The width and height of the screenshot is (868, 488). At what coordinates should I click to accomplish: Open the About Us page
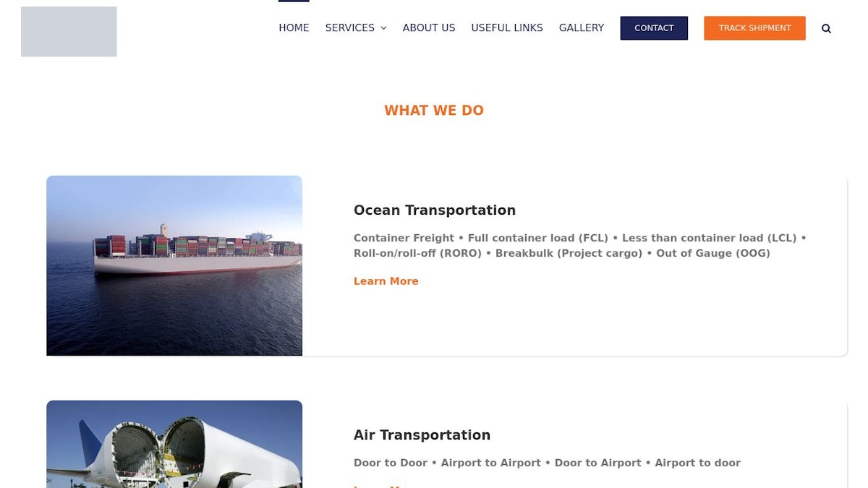(x=429, y=28)
